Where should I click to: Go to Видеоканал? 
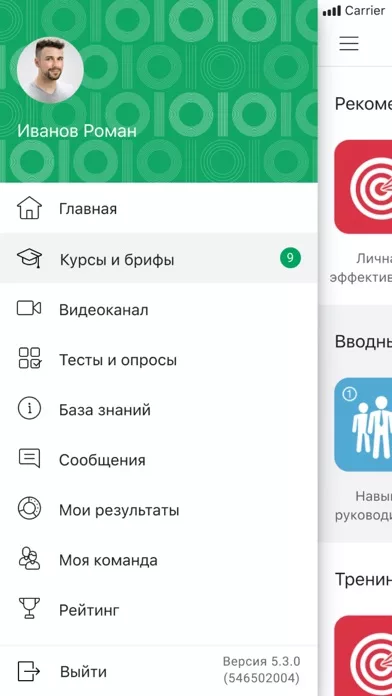pos(159,308)
